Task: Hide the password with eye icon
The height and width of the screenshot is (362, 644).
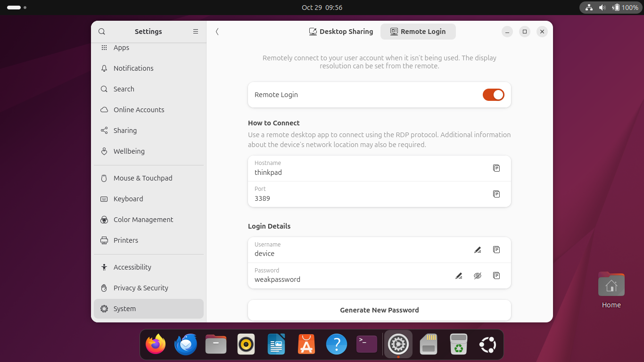Action: pos(478,276)
